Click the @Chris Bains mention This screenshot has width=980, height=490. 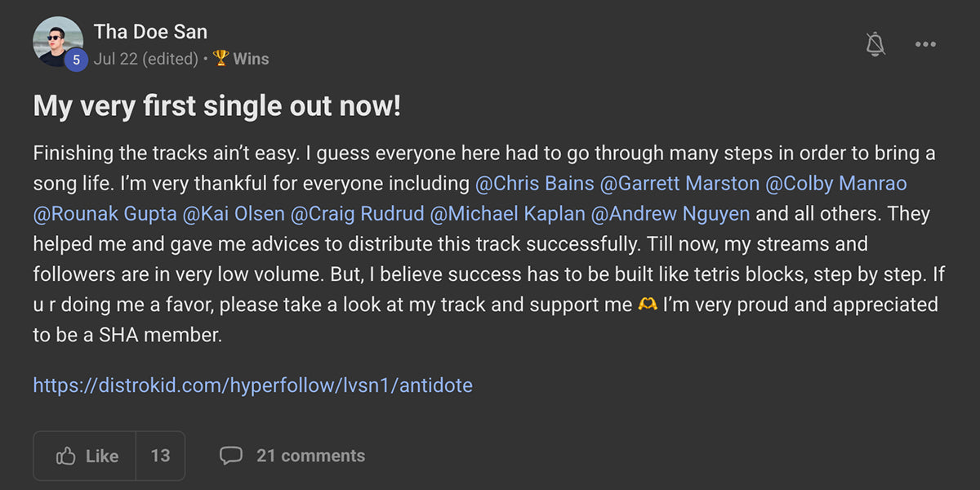(534, 183)
